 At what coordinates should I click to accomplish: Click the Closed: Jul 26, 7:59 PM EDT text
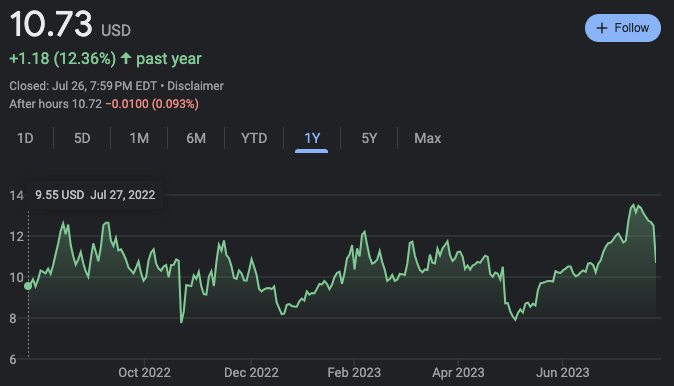(83, 86)
